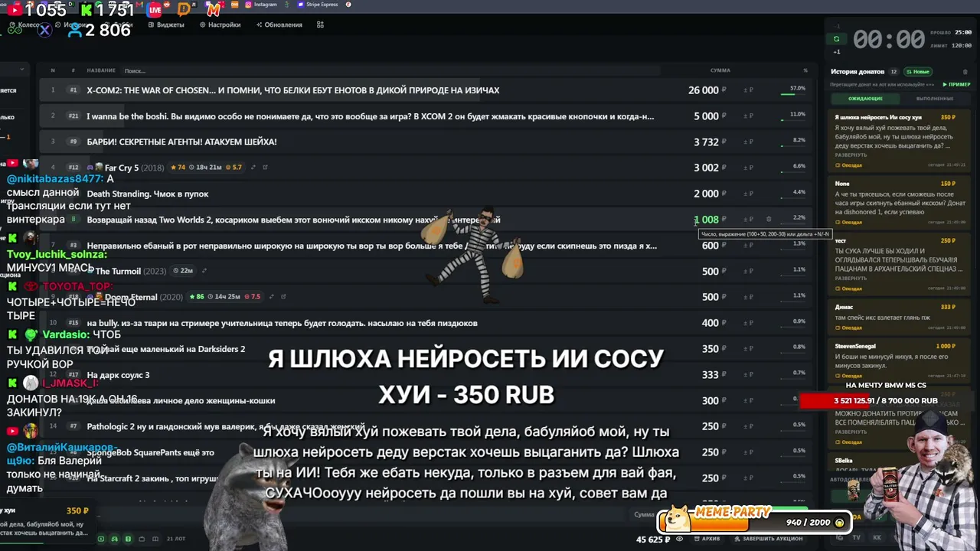Click the Пример button in donation history
This screenshot has width=980, height=551.
coord(956,84)
